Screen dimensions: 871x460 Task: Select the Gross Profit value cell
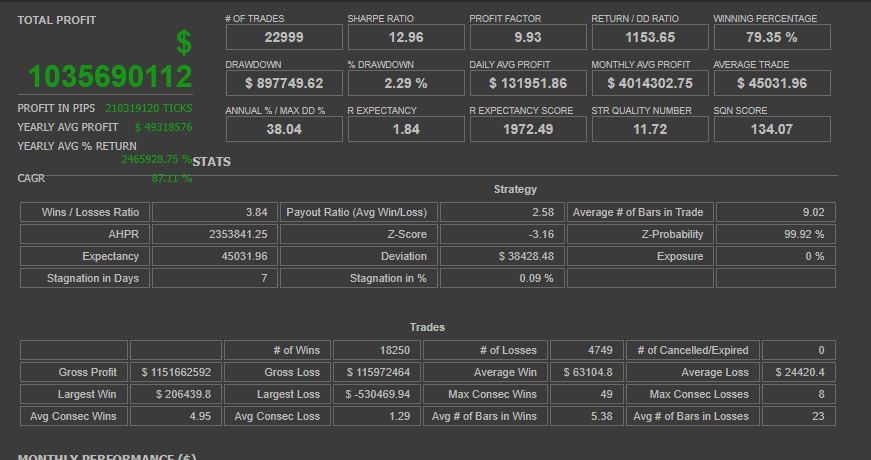coord(176,372)
